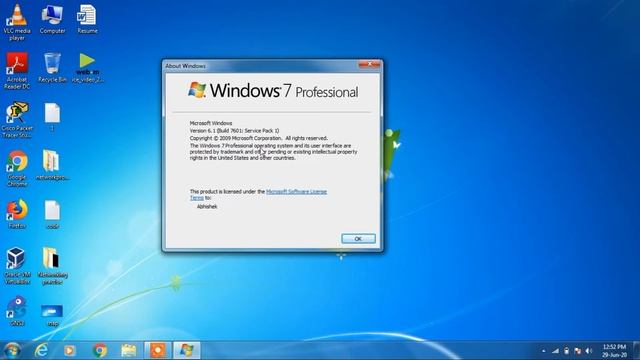
Task: Show hidden system tray icons
Action: [544, 351]
